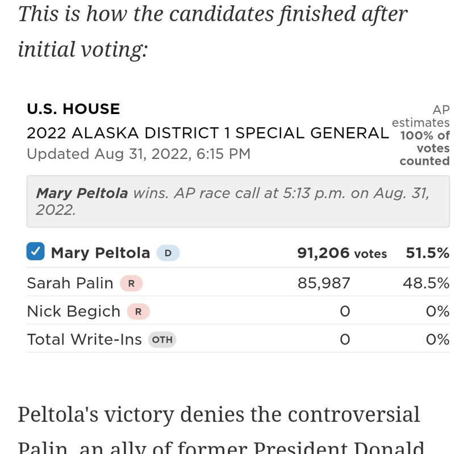Select the Mary Peltola candidate name
The height and width of the screenshot is (454, 476).
[101, 253]
